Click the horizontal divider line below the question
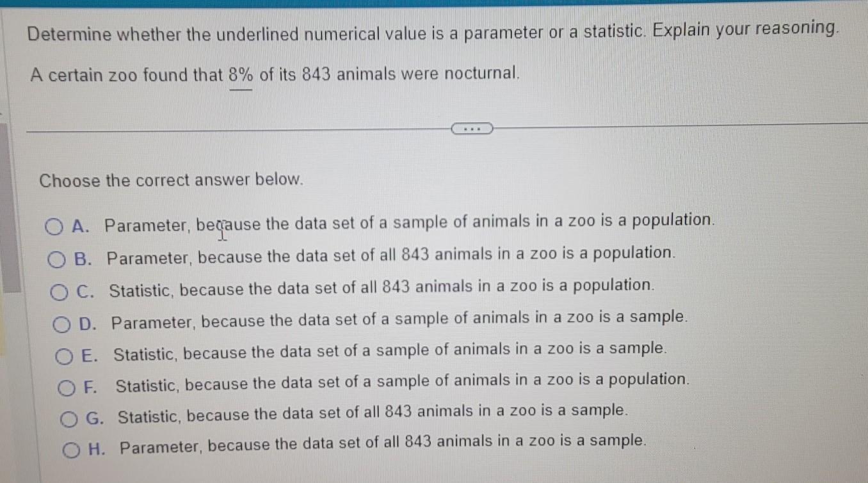Image resolution: width=868 pixels, height=483 pixels. [x=237, y=129]
